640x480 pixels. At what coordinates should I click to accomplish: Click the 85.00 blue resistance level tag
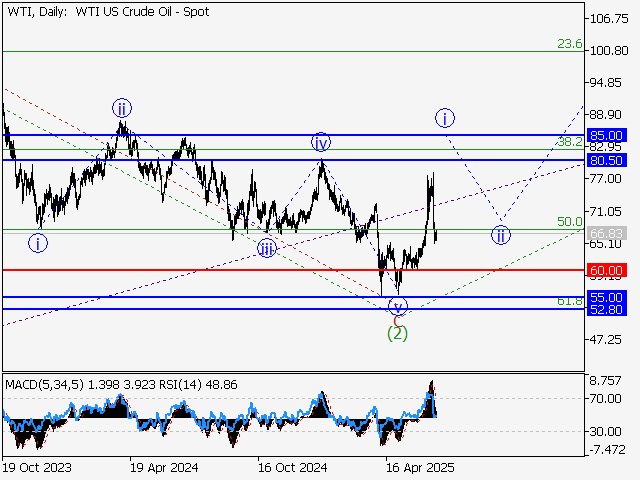607,135
